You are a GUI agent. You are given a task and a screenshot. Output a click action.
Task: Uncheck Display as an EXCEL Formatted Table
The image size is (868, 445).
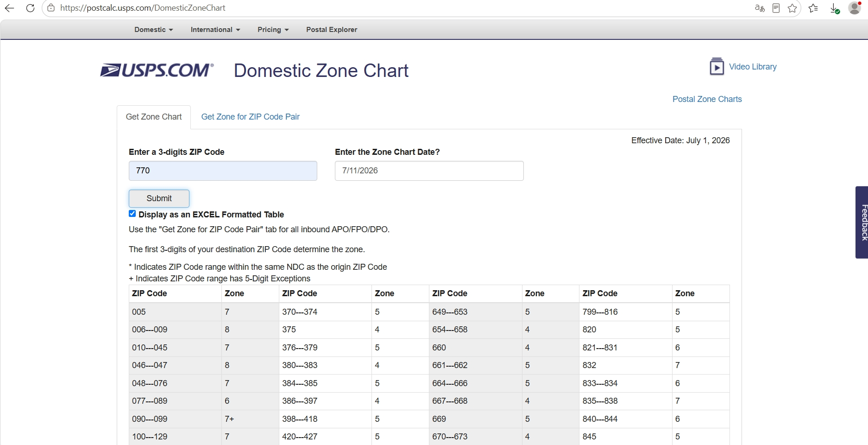tap(132, 214)
